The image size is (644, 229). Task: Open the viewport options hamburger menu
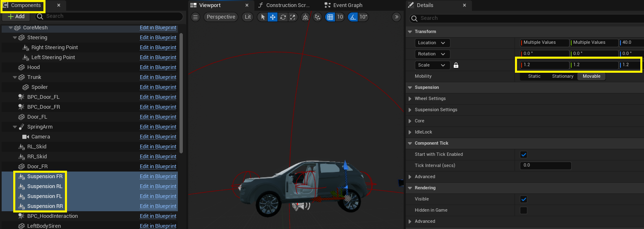[x=196, y=17]
